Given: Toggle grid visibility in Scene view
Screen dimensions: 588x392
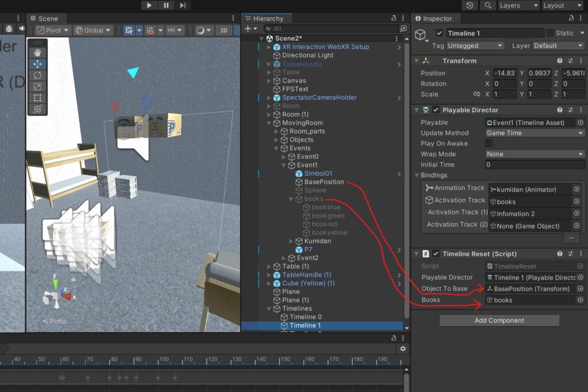Looking at the screenshot, I should [x=129, y=30].
